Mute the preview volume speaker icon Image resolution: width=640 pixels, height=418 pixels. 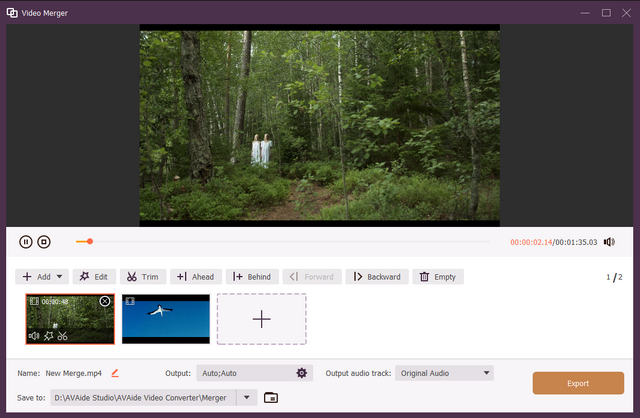[609, 241]
